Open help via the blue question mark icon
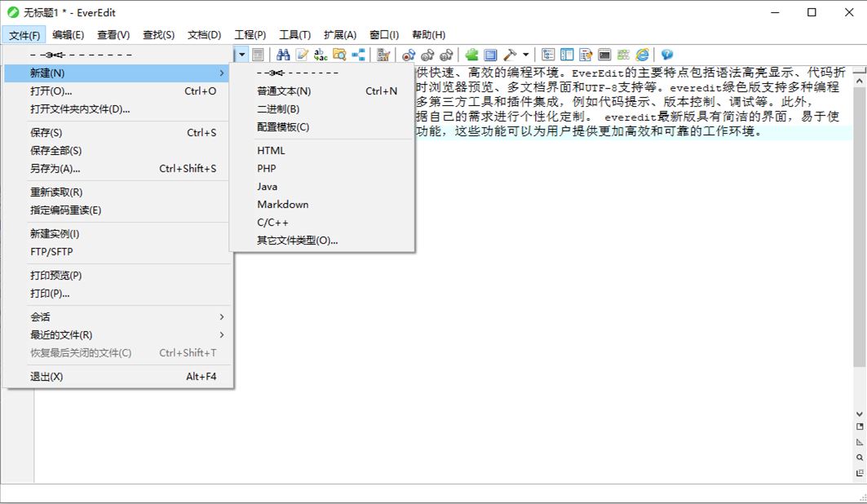 (667, 55)
